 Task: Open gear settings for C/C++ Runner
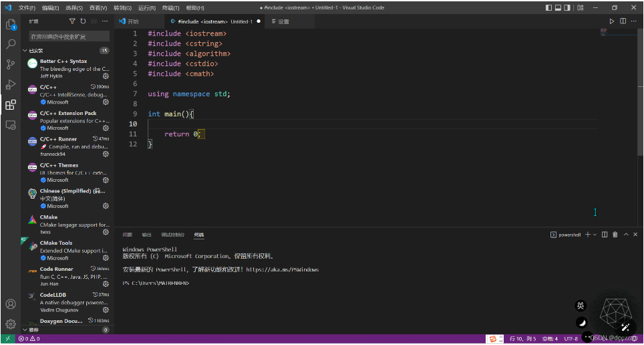[x=106, y=154]
